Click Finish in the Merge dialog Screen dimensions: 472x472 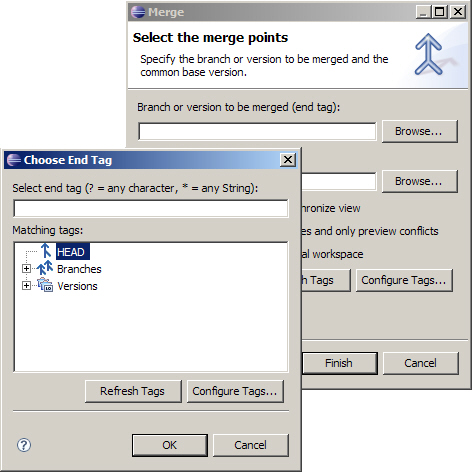[x=339, y=363]
